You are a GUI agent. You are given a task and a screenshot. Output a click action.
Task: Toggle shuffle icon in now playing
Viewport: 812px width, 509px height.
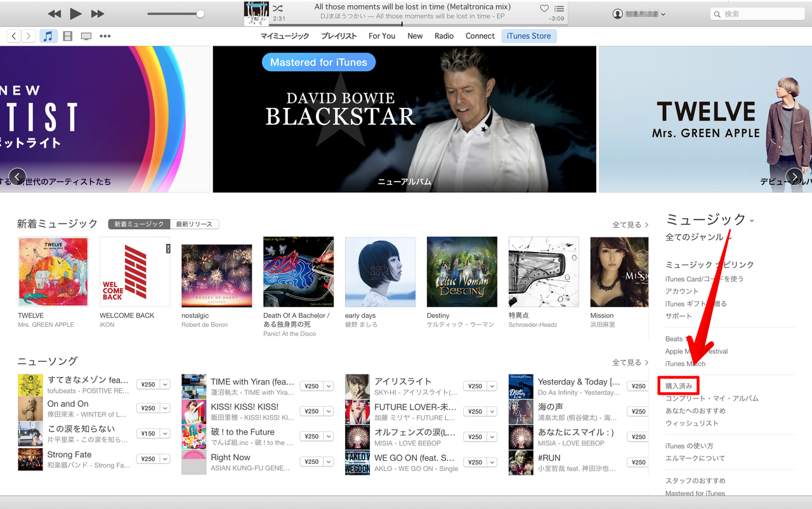coord(278,8)
